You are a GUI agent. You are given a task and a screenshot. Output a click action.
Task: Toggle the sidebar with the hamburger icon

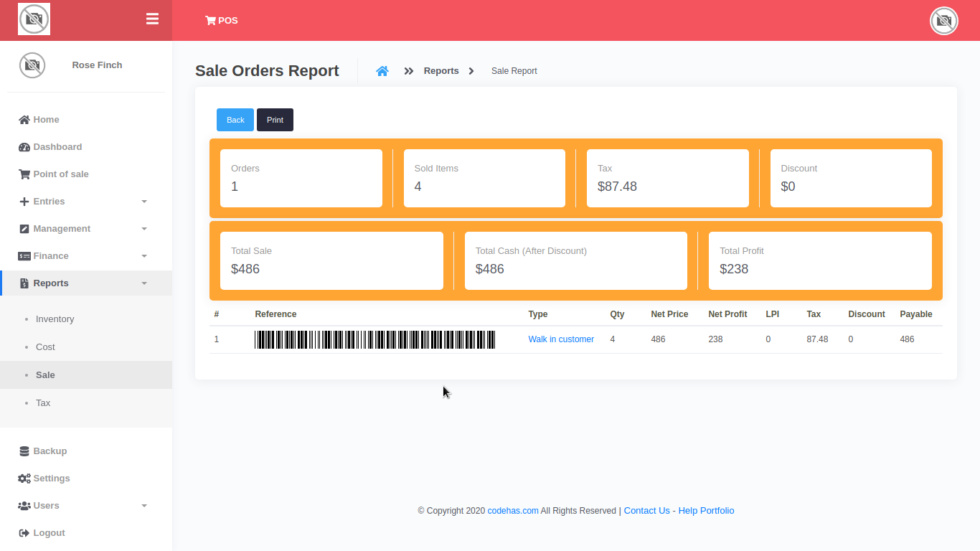tap(152, 19)
